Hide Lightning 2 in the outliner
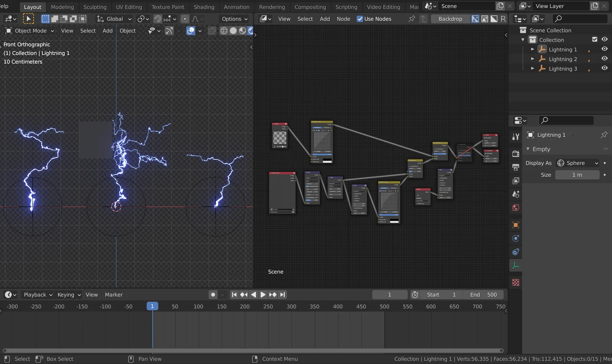612x364 pixels. tap(604, 58)
